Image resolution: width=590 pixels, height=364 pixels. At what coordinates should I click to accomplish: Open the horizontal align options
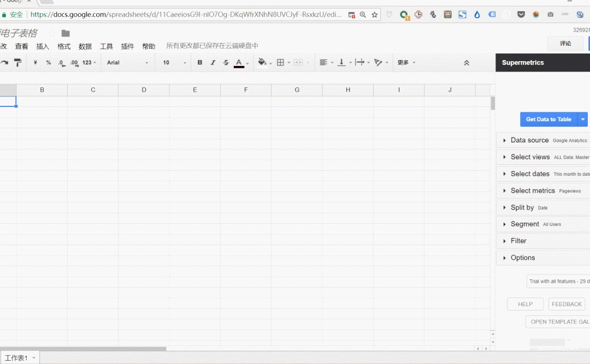coord(323,62)
